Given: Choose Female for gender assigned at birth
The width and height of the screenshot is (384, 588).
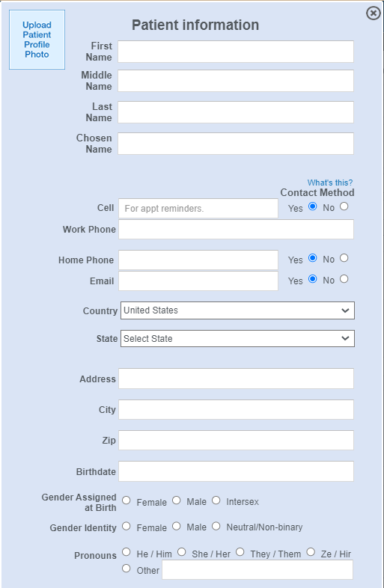Looking at the screenshot, I should point(126,500).
